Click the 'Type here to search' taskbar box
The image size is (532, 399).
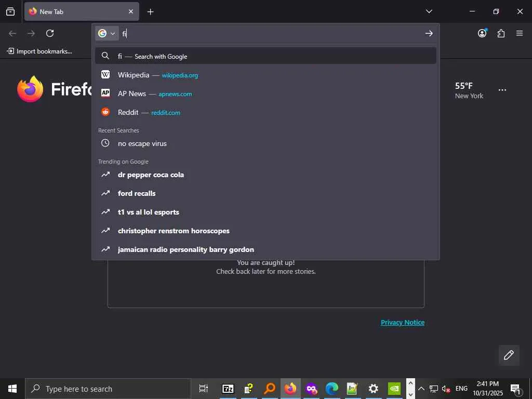(108, 389)
